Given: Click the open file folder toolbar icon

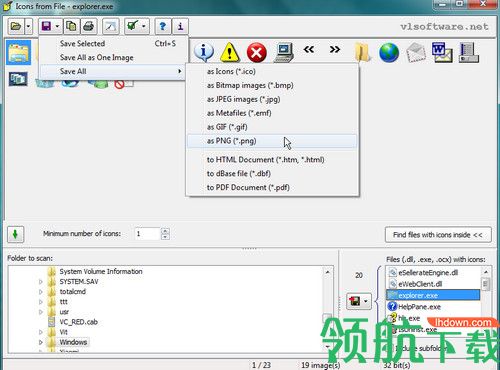Looking at the screenshot, I should tap(16, 26).
